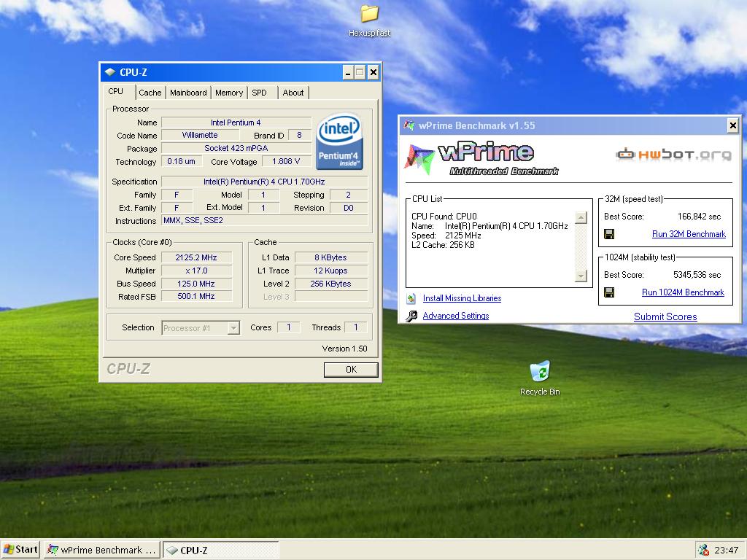Click CPU List scrollbar down arrow
The width and height of the screenshot is (747, 560).
coord(581,276)
